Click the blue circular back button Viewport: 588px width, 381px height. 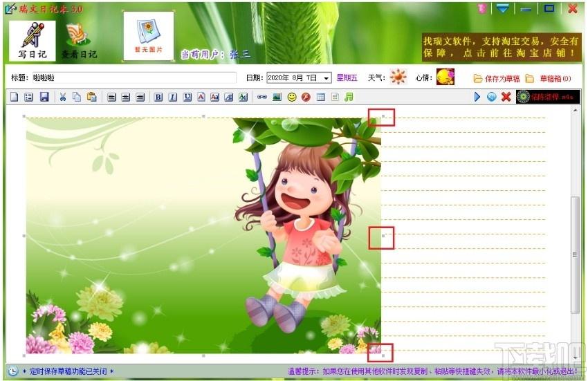pos(492,97)
